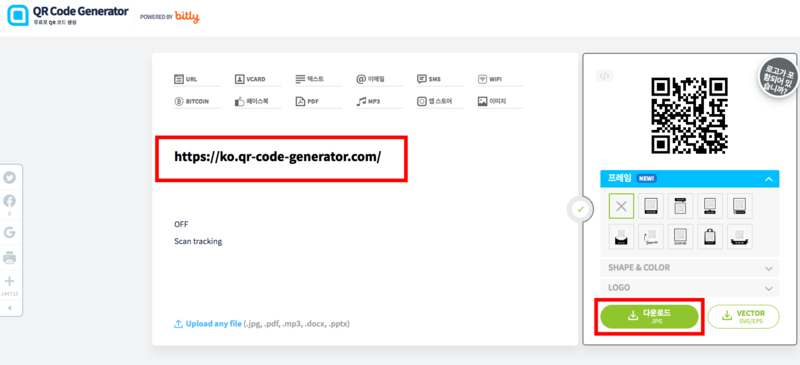800x365 pixels.
Task: Choose the handwritten arrow Scan me frame
Action: (651, 236)
